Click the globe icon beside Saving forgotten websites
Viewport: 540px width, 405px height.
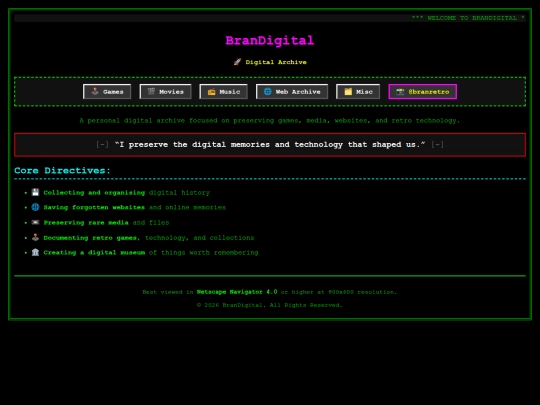(x=35, y=207)
